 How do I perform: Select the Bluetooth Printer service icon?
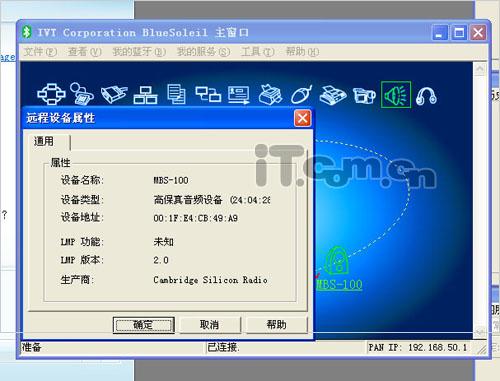pyautogui.click(x=270, y=95)
